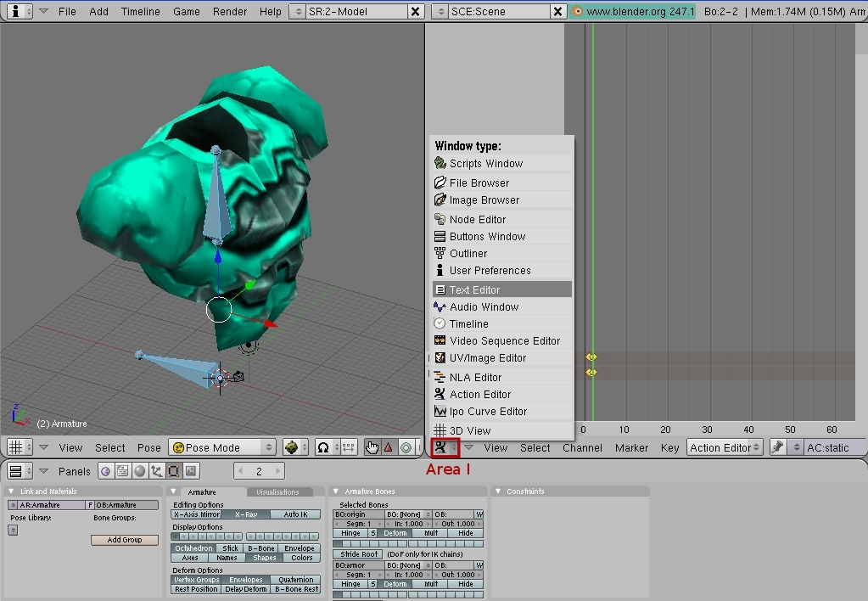The height and width of the screenshot is (601, 868).
Task: Click the pin icon in Action Editor header
Action: (x=778, y=447)
